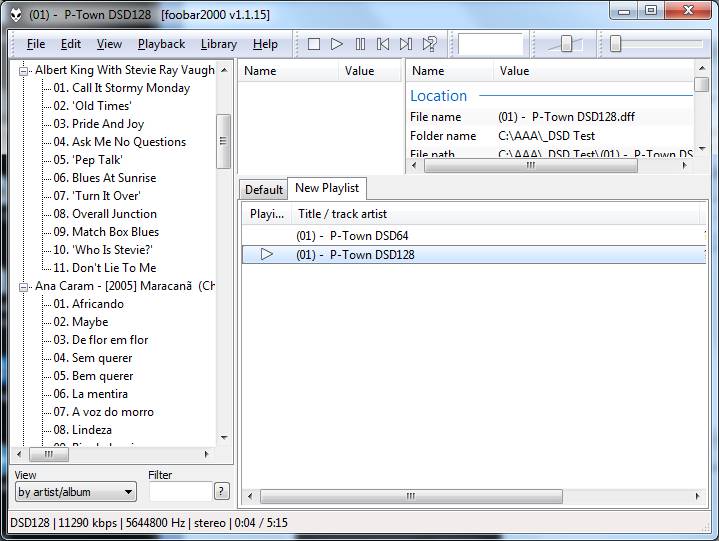Collapse the Albert King With Stevie Ray Vaughan album
The width and height of the screenshot is (719, 541).
click(23, 71)
